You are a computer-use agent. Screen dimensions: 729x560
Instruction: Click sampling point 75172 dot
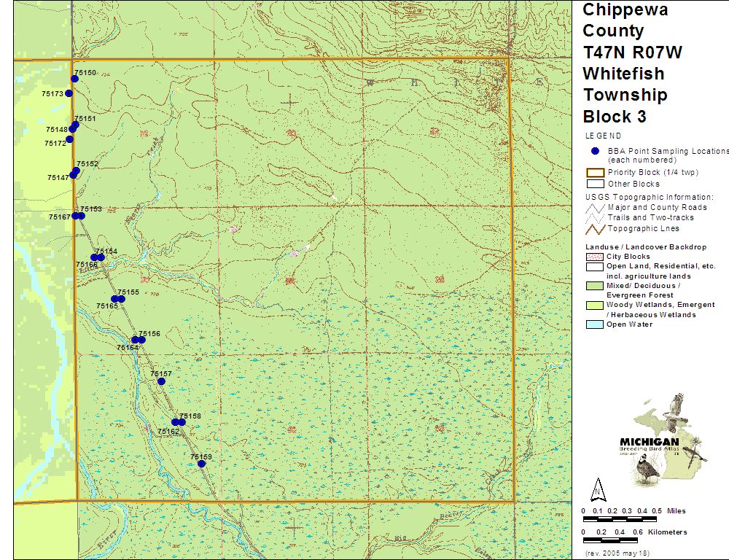pyautogui.click(x=70, y=139)
